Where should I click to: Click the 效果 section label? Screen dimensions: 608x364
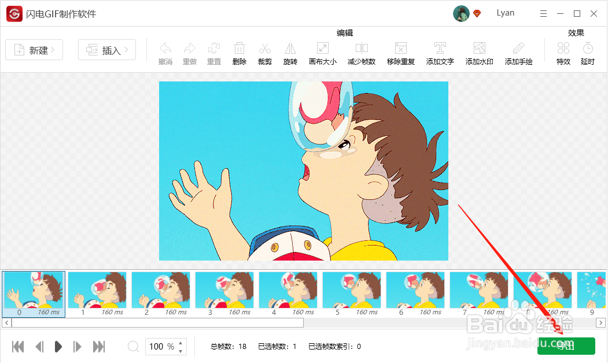click(x=576, y=33)
